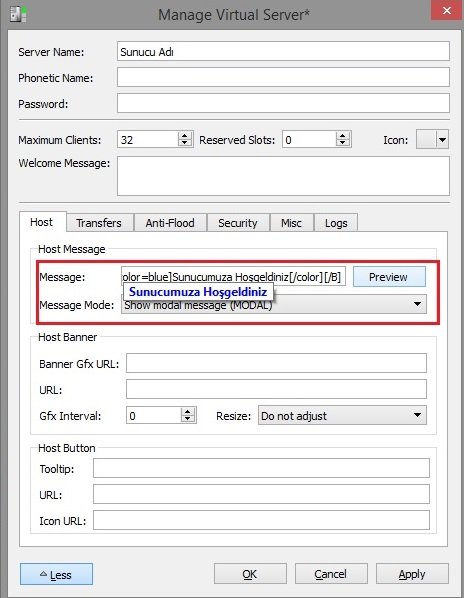Viewport: 464px width, 598px height.
Task: Close the Manage Virtual Server dialog
Action: [x=446, y=10]
